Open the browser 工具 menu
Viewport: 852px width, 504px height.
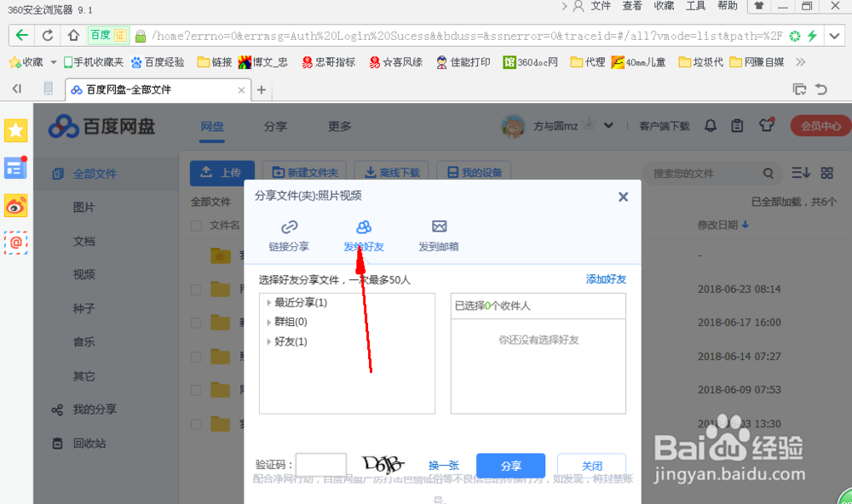coord(695,6)
